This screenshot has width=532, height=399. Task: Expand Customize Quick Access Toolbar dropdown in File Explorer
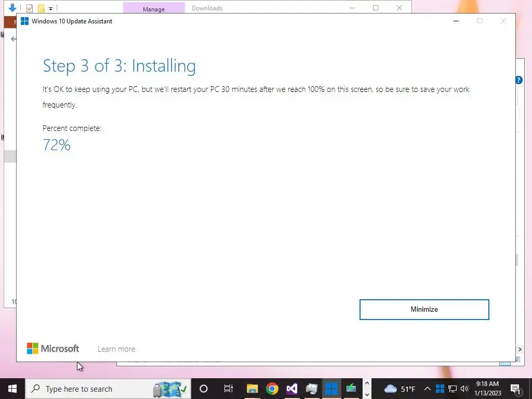[x=50, y=8]
